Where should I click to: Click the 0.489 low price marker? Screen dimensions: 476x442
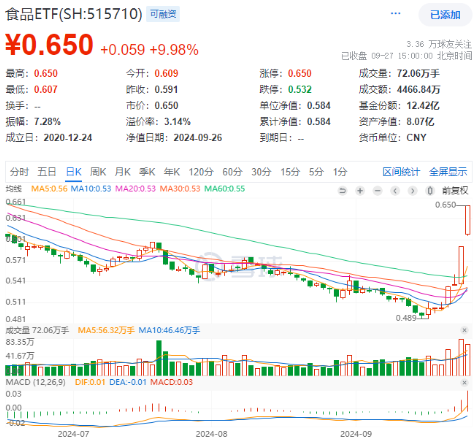tap(406, 318)
